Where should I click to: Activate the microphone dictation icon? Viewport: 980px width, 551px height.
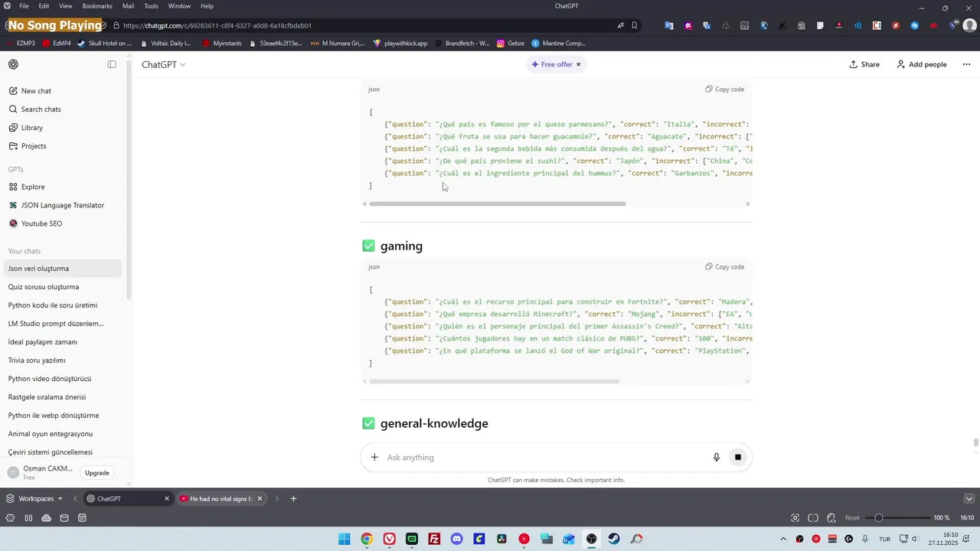(x=717, y=458)
